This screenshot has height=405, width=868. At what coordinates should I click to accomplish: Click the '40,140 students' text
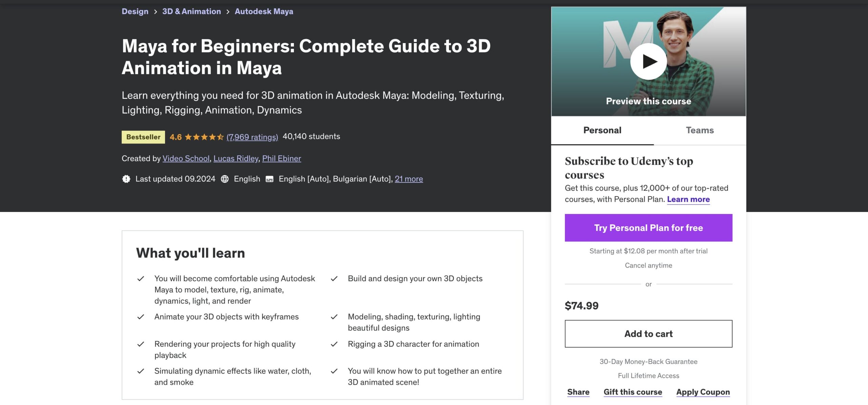point(311,136)
